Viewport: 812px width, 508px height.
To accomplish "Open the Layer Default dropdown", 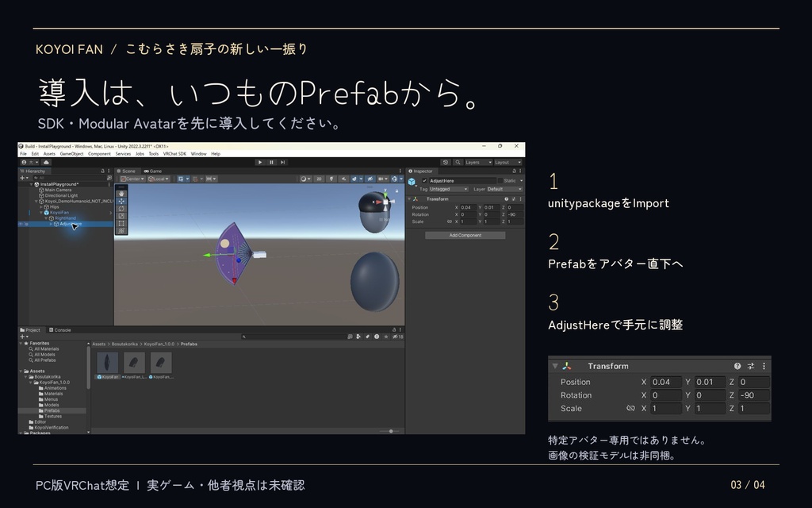I will [504, 189].
